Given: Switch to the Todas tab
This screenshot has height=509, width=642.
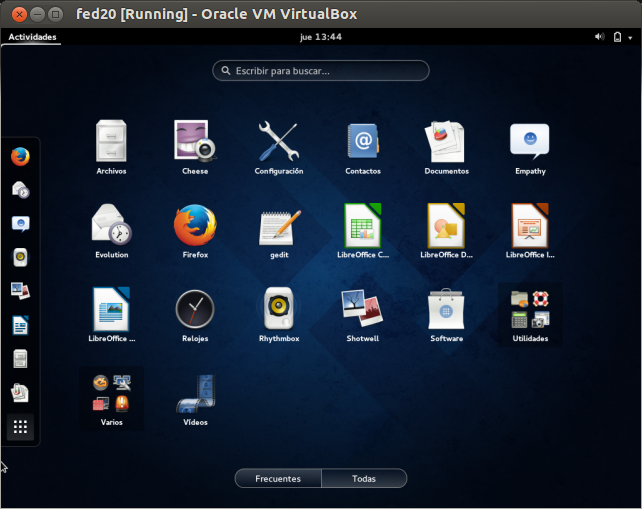Looking at the screenshot, I should pos(364,478).
